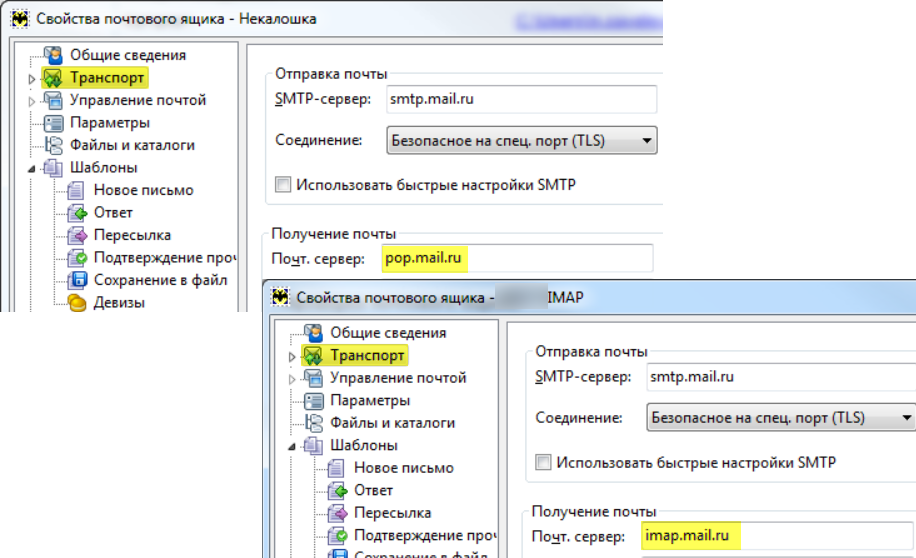
Task: Select Сохранение в файл label in Некалошка window
Action: [161, 280]
